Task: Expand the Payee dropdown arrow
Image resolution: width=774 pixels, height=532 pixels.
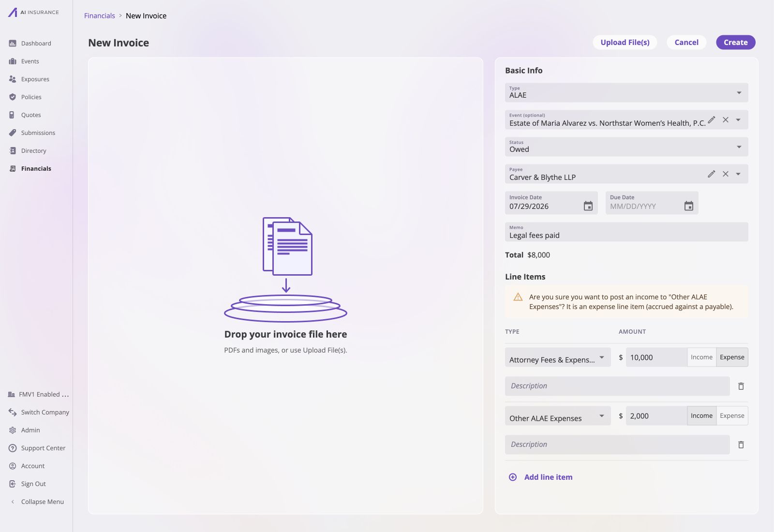Action: tap(739, 174)
